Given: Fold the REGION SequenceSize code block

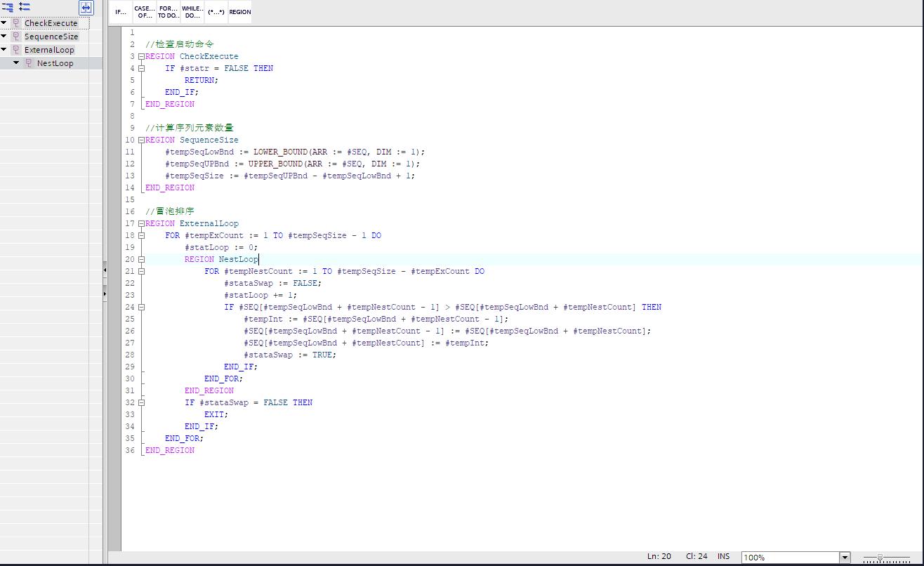Looking at the screenshot, I should 141,140.
